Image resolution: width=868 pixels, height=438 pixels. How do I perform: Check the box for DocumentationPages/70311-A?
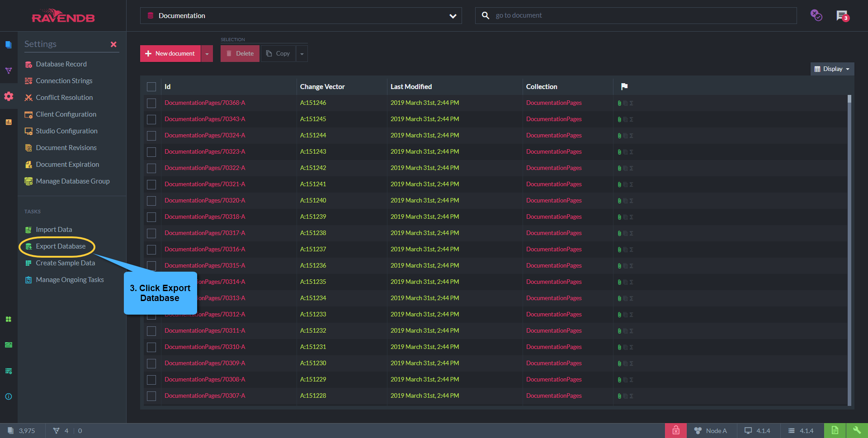pos(151,331)
